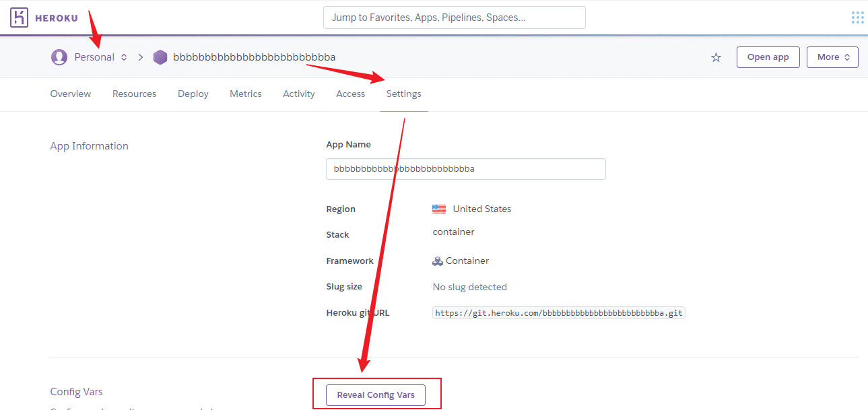The width and height of the screenshot is (868, 410).
Task: Star the app to toggle favorite status
Action: point(716,57)
